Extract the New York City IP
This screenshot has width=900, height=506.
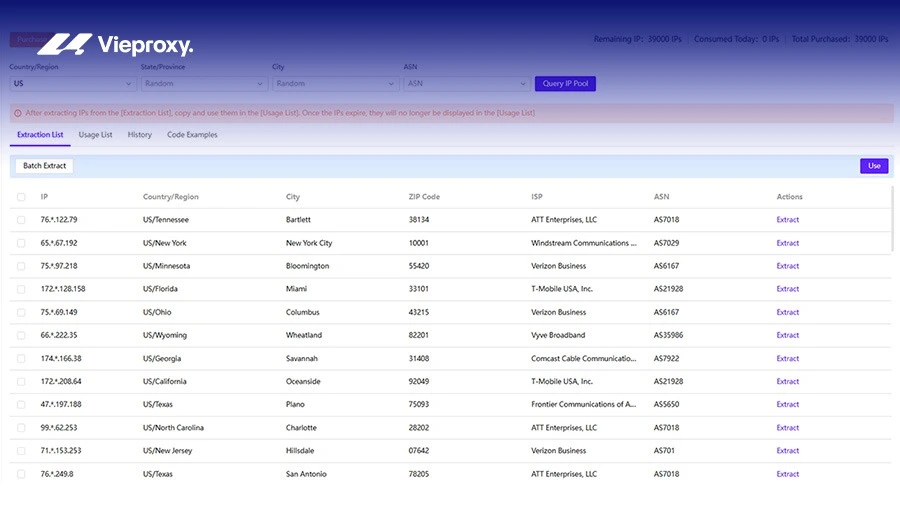[788, 243]
